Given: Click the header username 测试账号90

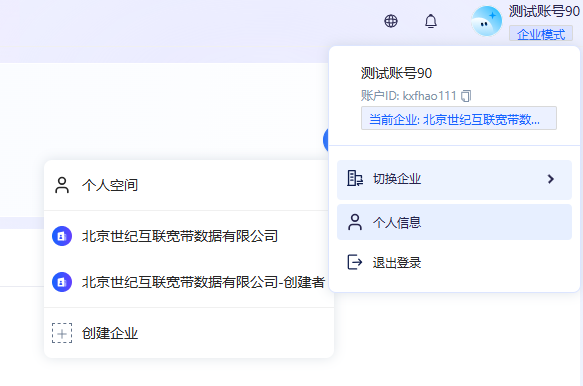Looking at the screenshot, I should 544,12.
